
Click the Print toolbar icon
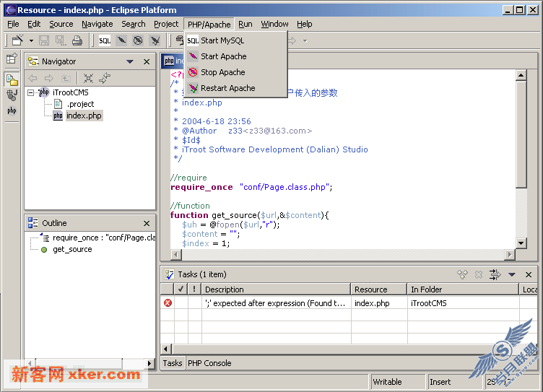click(77, 40)
